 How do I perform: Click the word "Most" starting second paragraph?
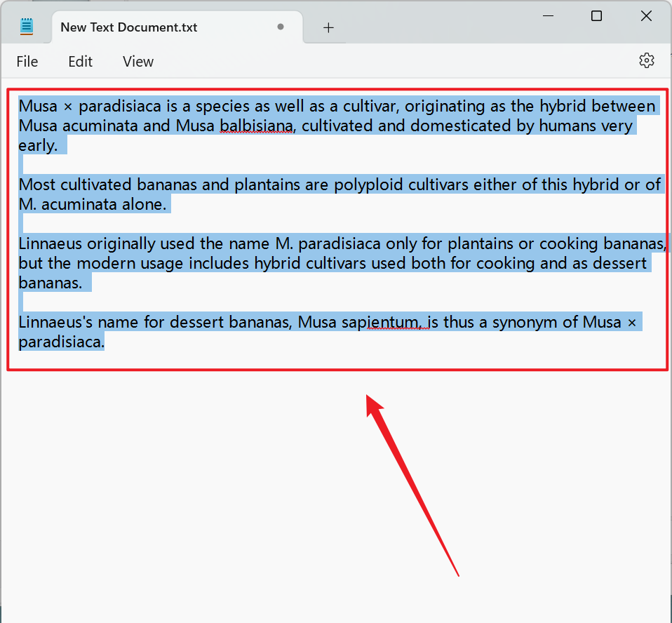pyautogui.click(x=37, y=185)
